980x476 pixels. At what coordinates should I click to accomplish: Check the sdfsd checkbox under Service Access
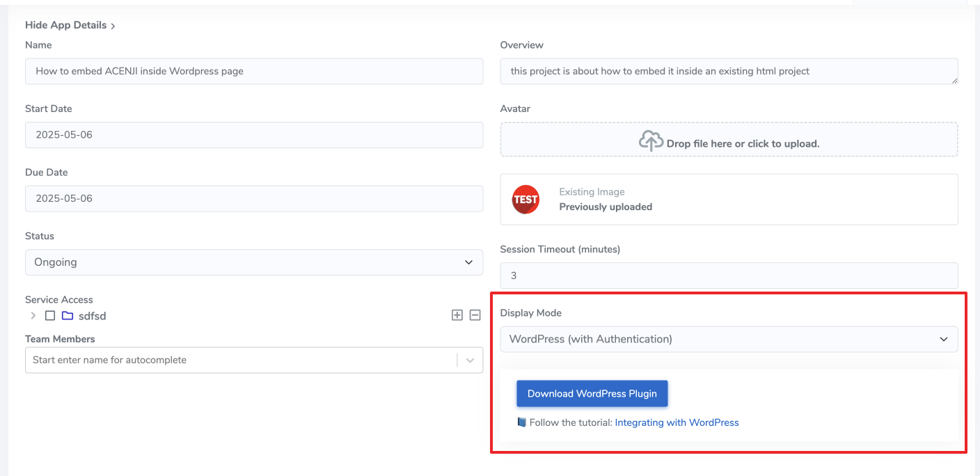49,315
